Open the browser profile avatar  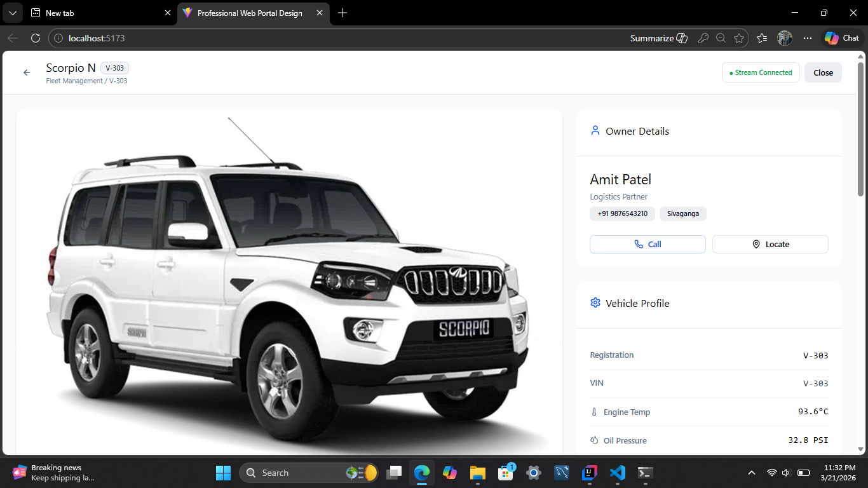click(x=785, y=38)
